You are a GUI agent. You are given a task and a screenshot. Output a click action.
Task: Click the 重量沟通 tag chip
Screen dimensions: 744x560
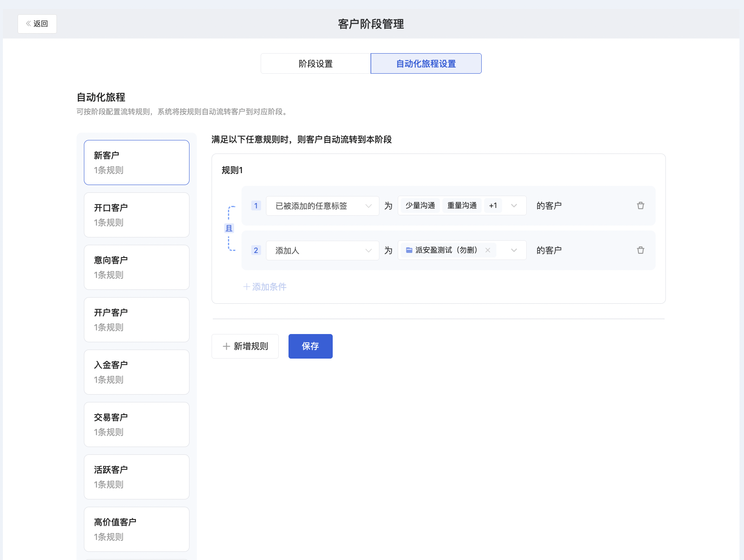click(x=462, y=205)
